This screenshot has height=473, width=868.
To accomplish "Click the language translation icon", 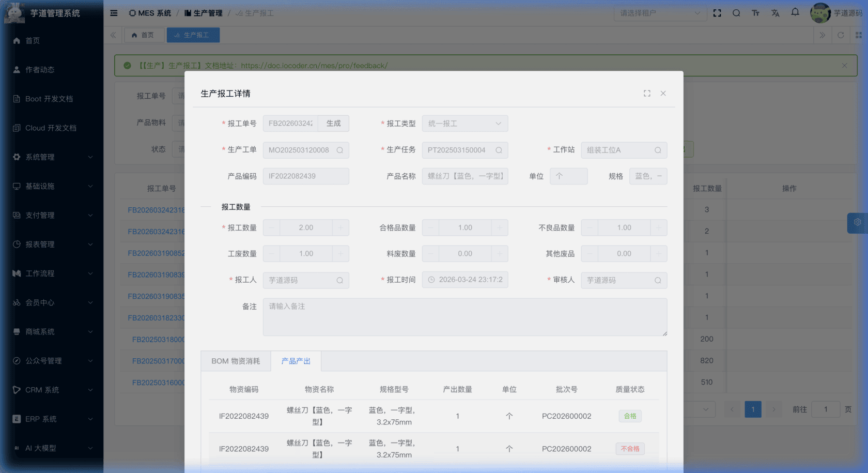I will coord(776,13).
